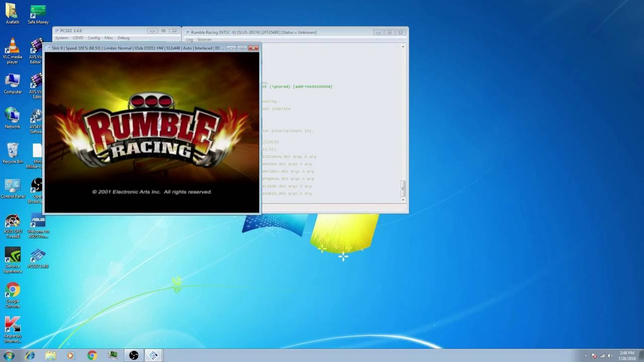Open Control Panel desktop shortcut
Image resolution: width=644 pixels, height=362 pixels.
[12, 189]
